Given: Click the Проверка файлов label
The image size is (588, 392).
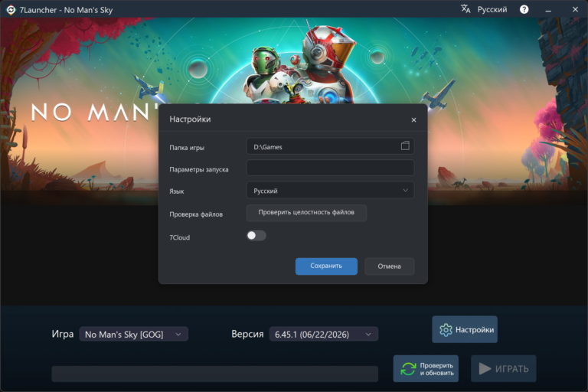Looking at the screenshot, I should pyautogui.click(x=196, y=214).
